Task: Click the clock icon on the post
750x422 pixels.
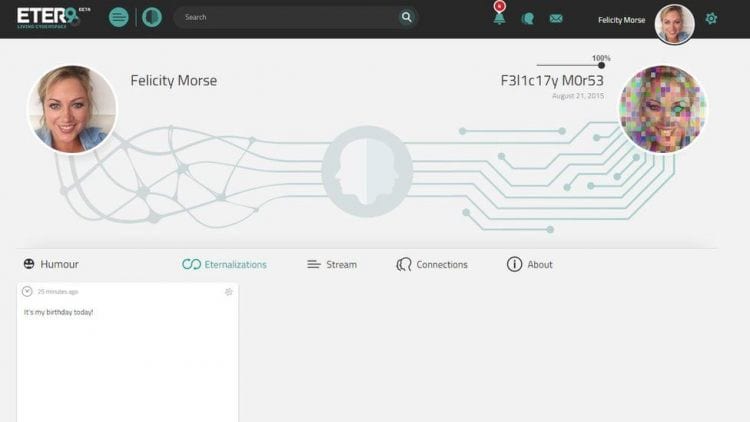Action: click(27, 291)
